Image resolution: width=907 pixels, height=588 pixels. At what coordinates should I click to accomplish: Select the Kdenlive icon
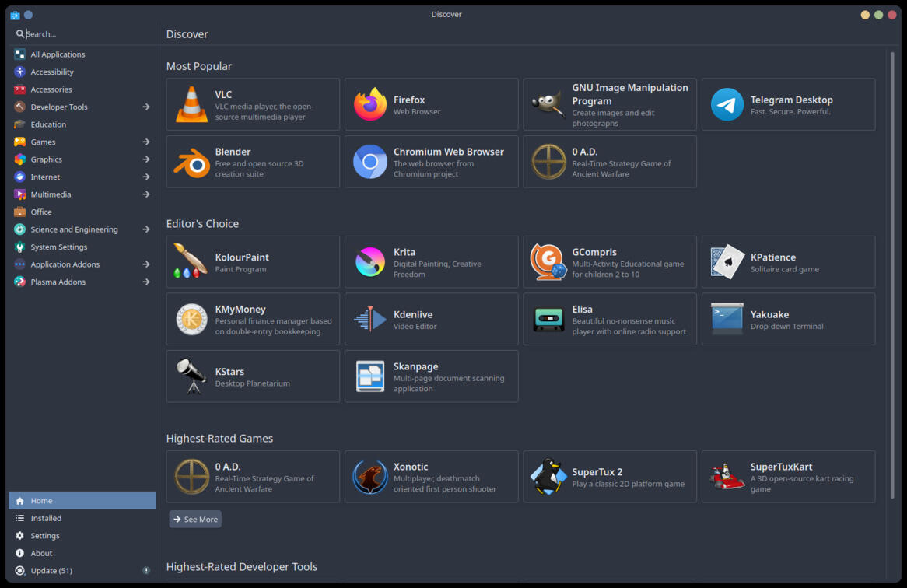click(370, 319)
